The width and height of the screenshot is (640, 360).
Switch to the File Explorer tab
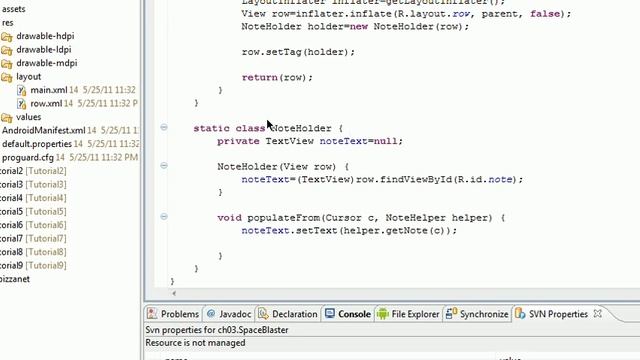pyautogui.click(x=409, y=314)
